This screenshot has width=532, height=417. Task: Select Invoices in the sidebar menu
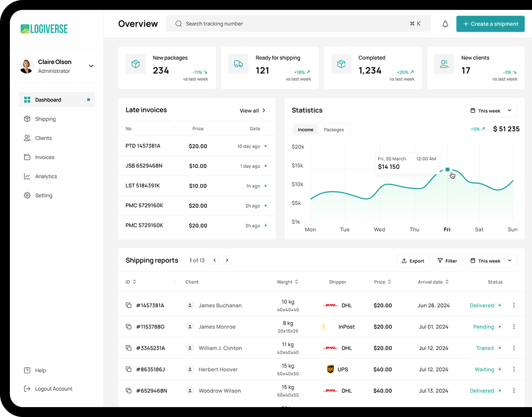click(44, 157)
